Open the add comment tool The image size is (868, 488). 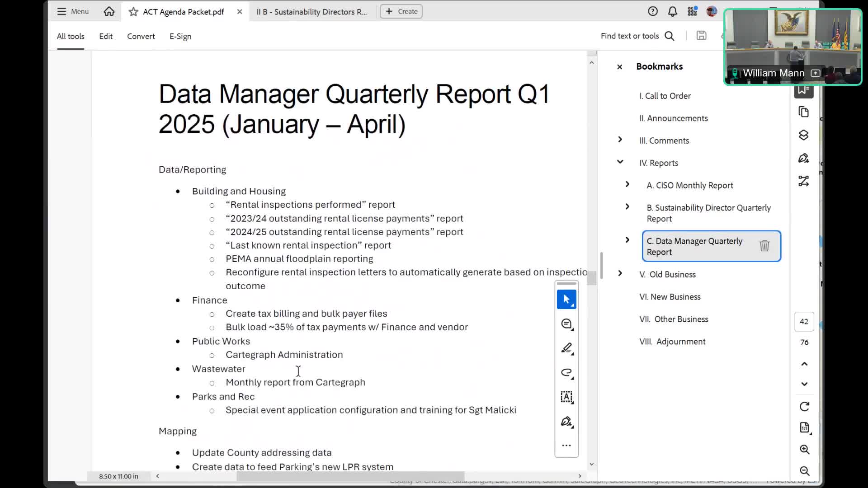click(566, 324)
